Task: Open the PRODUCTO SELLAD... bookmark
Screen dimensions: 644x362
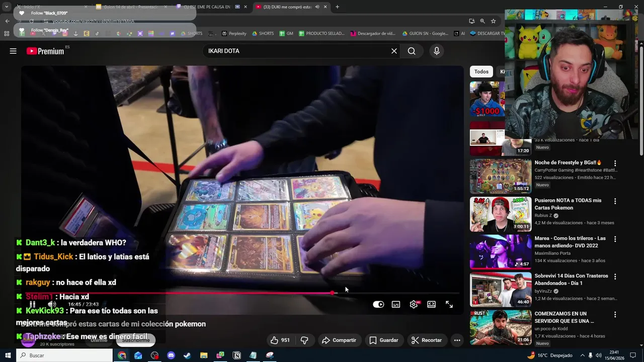Action: (x=321, y=34)
